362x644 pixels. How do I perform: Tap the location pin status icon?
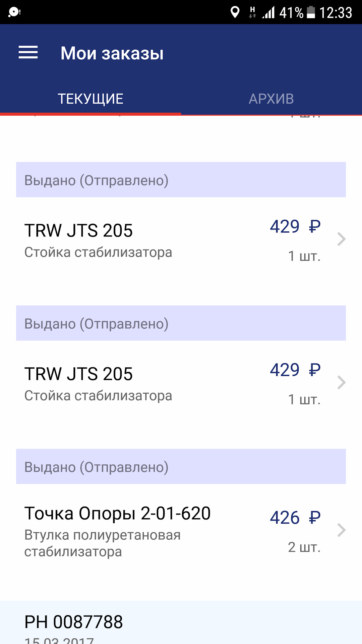[x=235, y=12]
